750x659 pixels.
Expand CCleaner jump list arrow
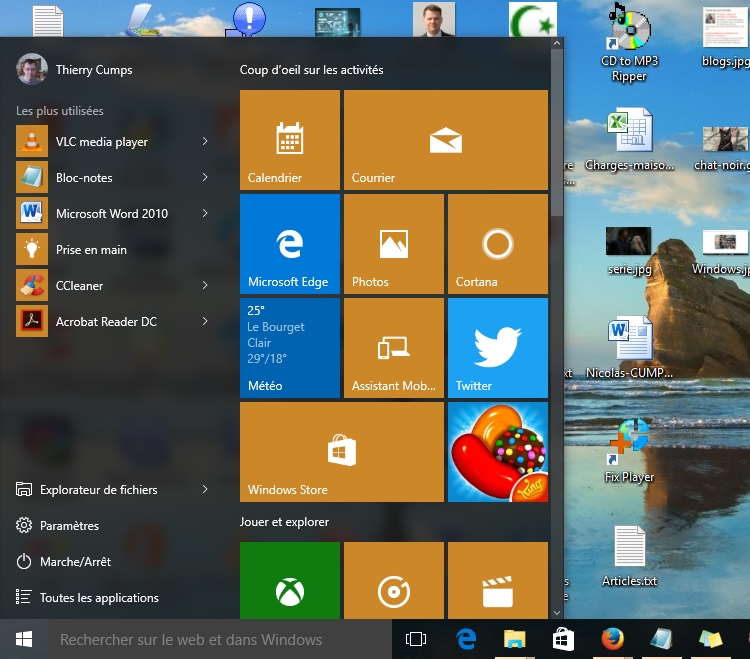click(x=205, y=285)
